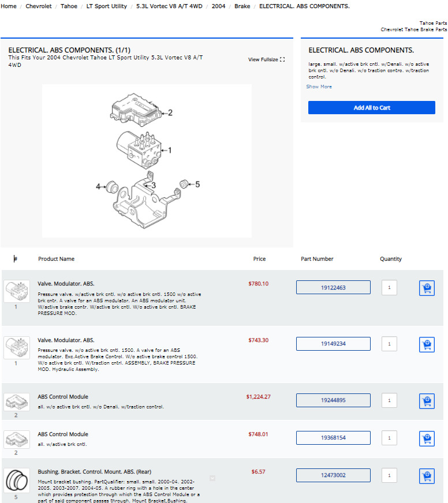The image size is (448, 503).
Task: Go to Home breadcrumb
Action: point(9,6)
